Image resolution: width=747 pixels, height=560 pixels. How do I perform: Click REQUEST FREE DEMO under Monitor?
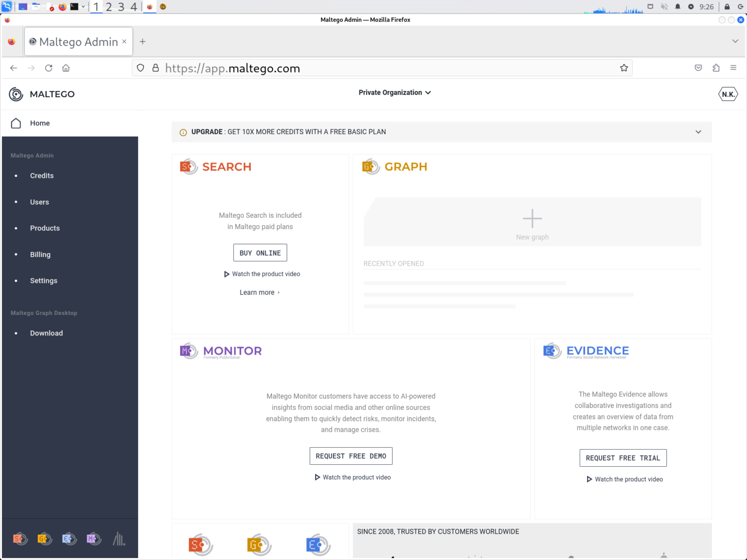[x=351, y=455]
